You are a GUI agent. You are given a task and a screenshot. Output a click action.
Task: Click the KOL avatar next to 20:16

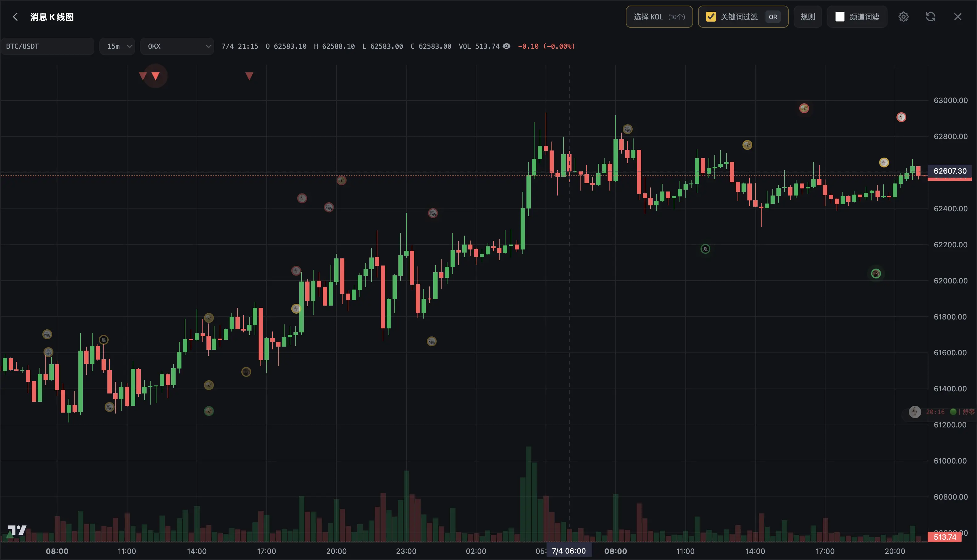point(915,412)
